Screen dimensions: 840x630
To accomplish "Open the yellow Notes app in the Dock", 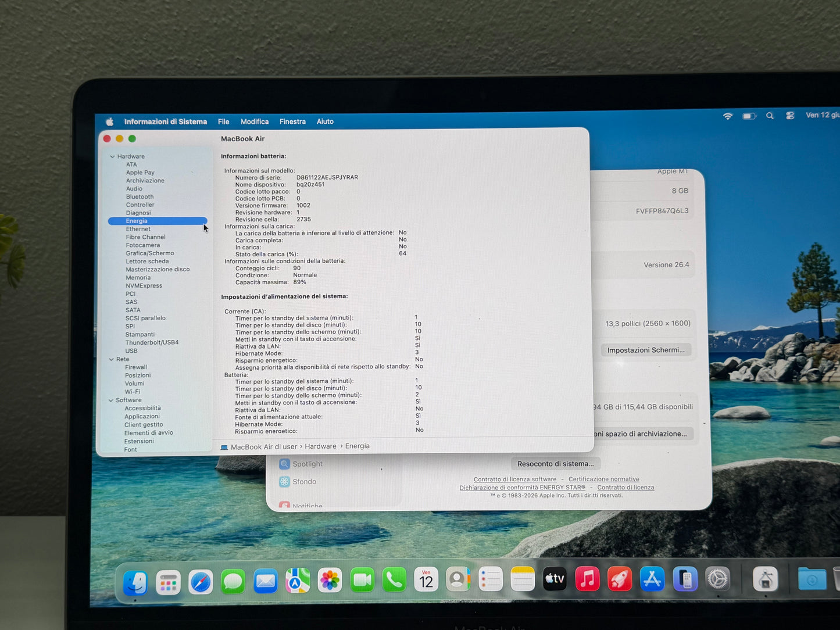I will 523,579.
